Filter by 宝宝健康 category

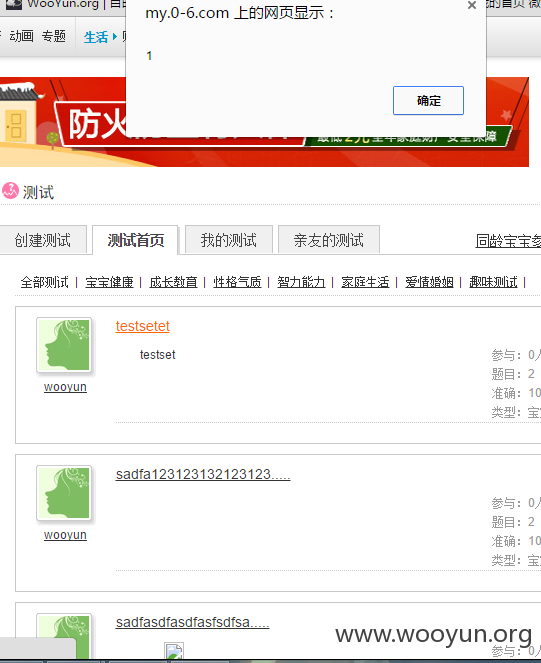[x=109, y=282]
